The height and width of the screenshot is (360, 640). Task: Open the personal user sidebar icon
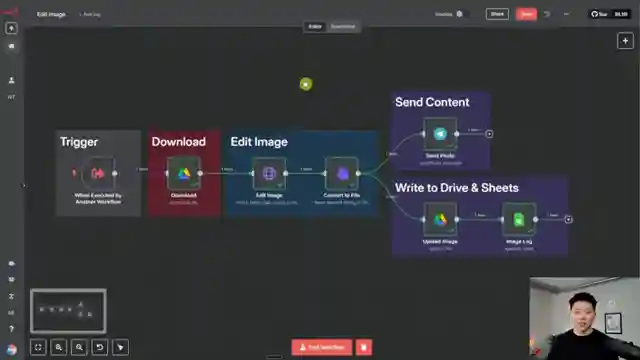point(11,80)
